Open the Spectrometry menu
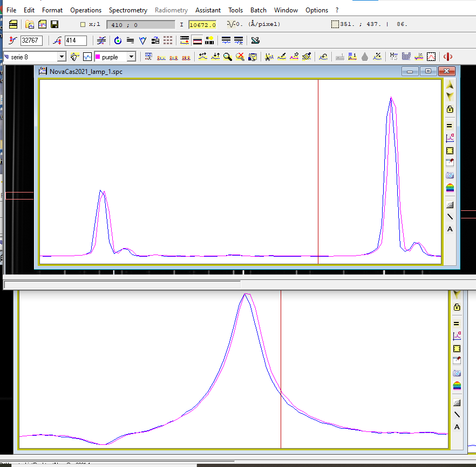The image size is (476, 467). [128, 10]
